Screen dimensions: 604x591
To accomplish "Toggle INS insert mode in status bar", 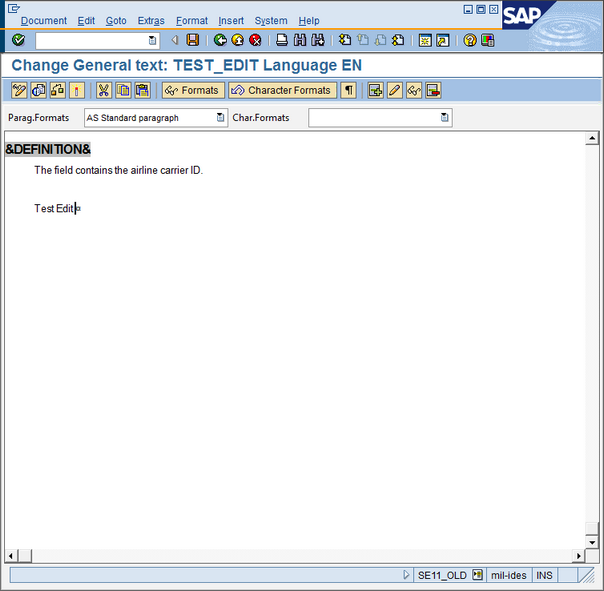I will pyautogui.click(x=544, y=575).
